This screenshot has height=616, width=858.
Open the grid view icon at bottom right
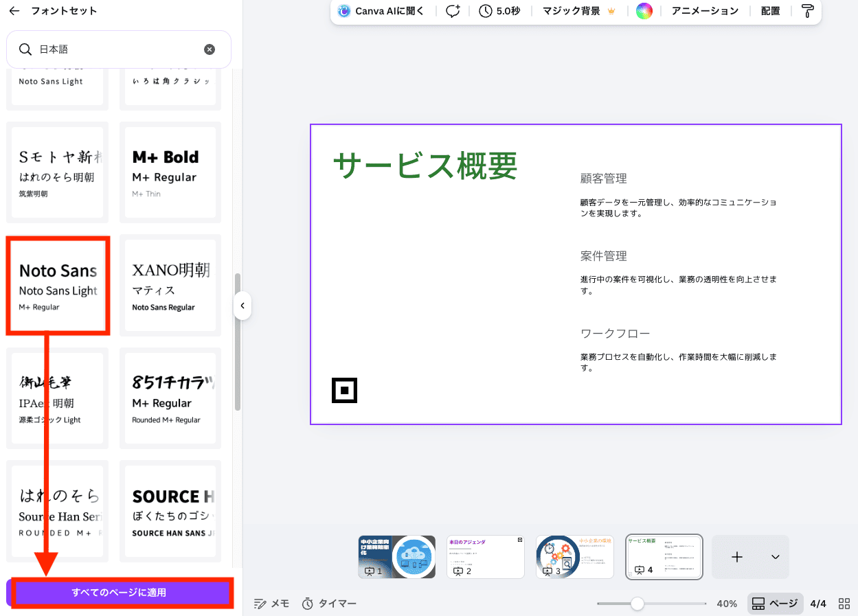pos(844,604)
